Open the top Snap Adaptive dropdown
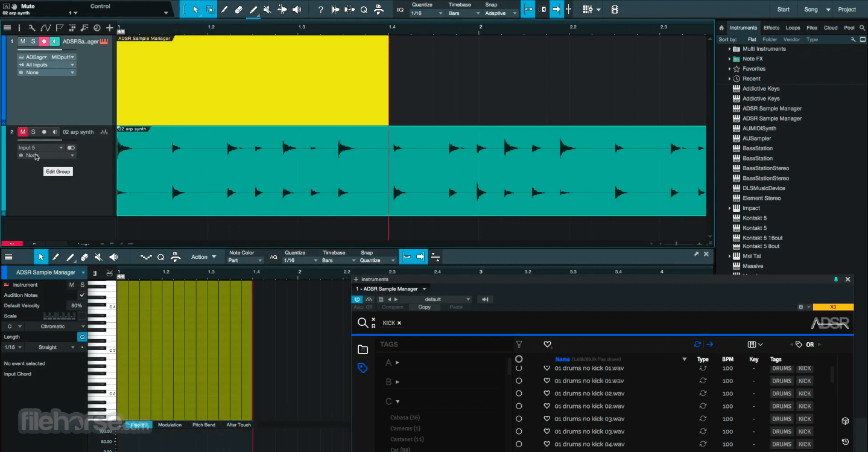 pos(501,13)
